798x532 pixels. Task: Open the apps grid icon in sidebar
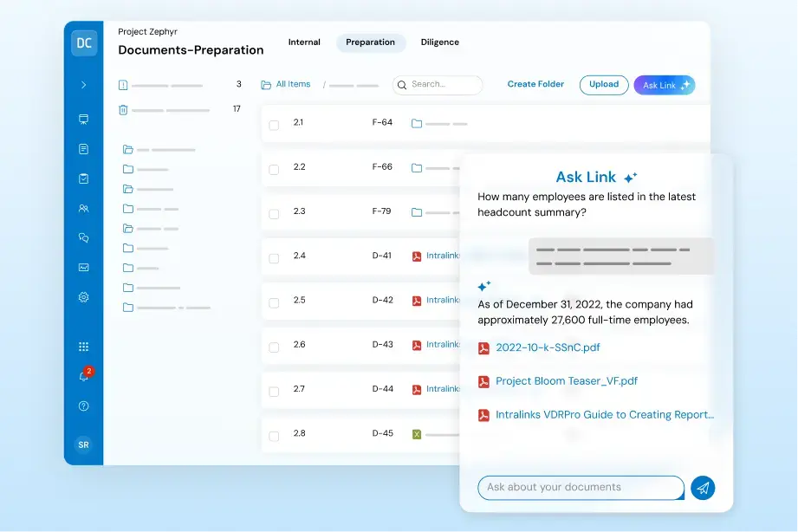click(x=84, y=347)
